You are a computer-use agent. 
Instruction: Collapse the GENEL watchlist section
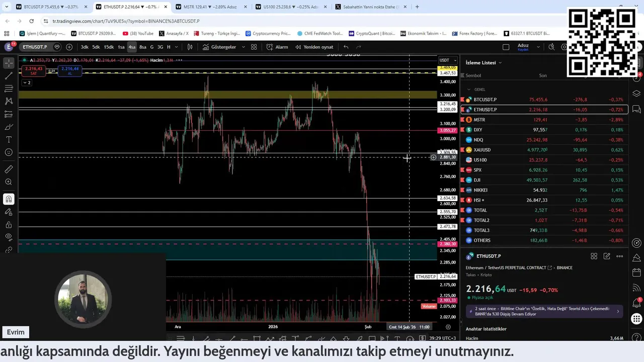tap(469, 89)
